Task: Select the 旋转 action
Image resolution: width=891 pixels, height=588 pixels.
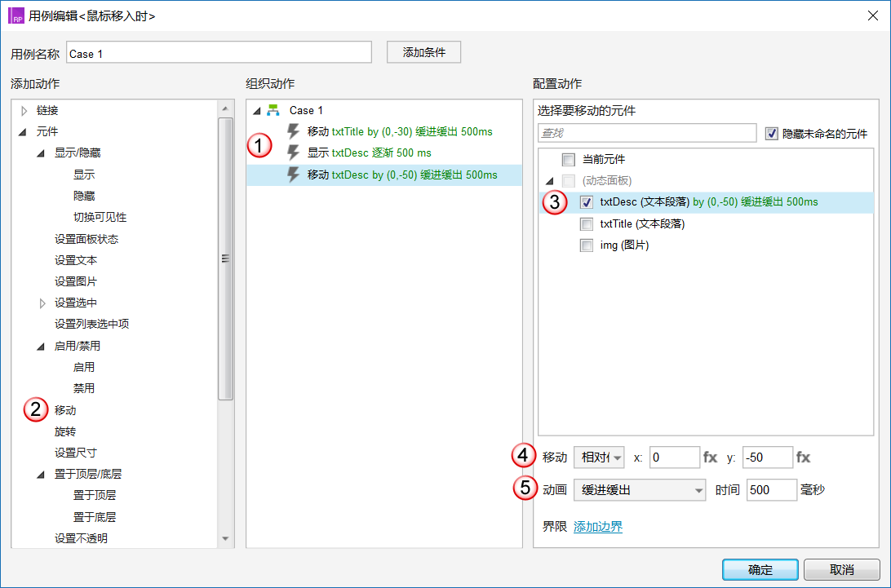Action: pos(65,431)
